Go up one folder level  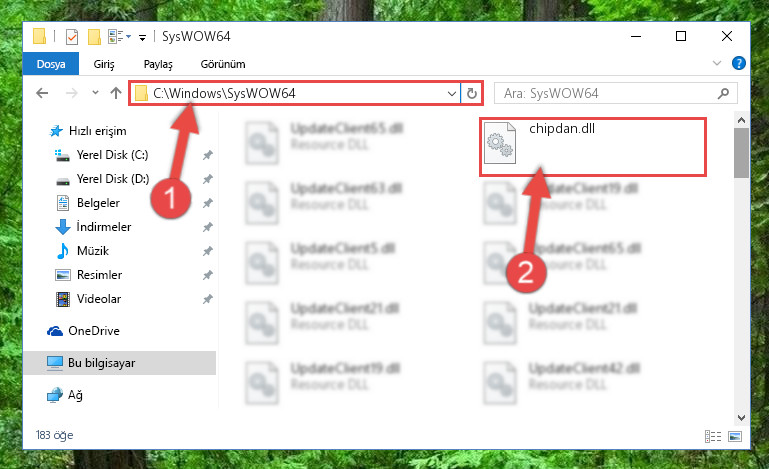coord(116,93)
